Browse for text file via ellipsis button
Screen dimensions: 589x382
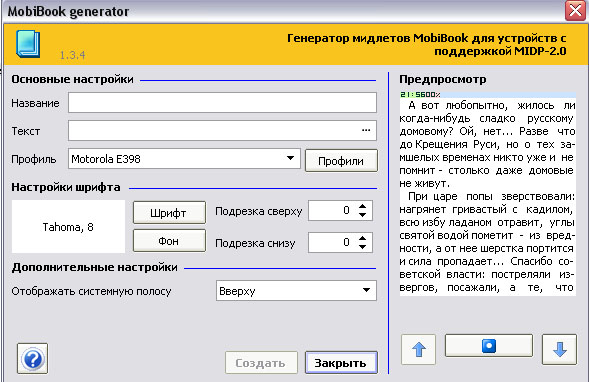366,130
